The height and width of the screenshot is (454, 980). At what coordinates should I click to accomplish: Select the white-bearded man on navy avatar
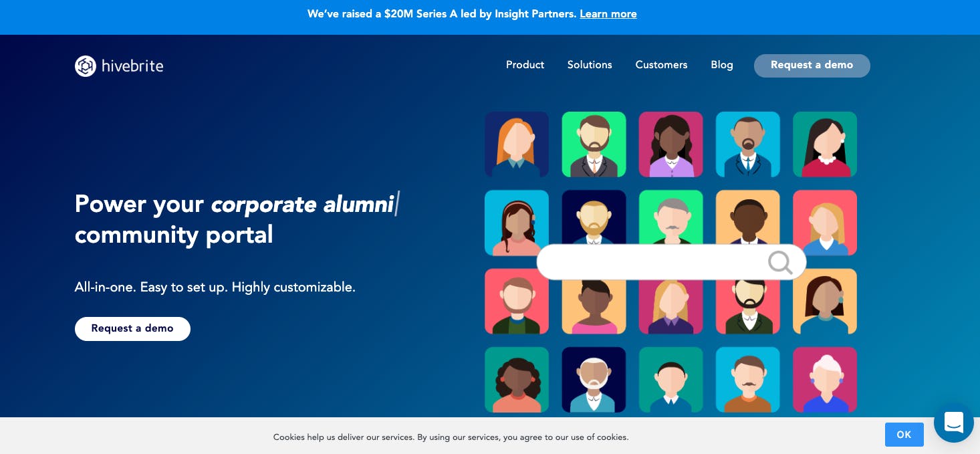pyautogui.click(x=594, y=380)
